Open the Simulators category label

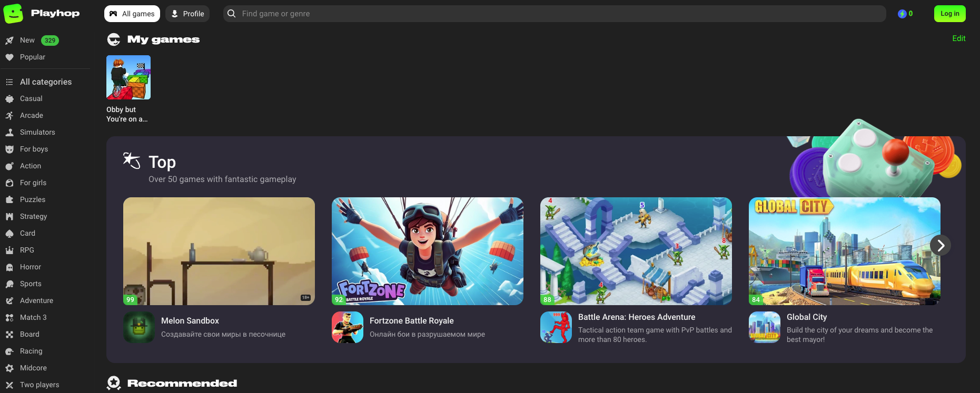click(x=37, y=133)
